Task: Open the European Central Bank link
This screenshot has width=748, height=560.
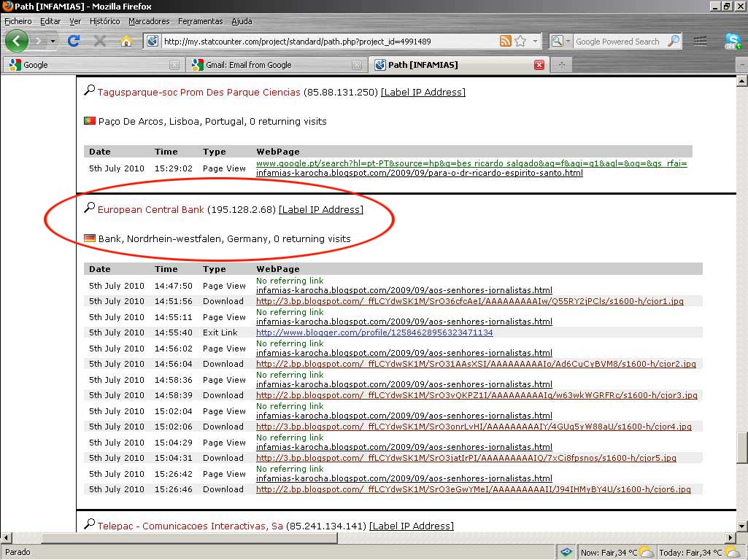Action: tap(151, 210)
